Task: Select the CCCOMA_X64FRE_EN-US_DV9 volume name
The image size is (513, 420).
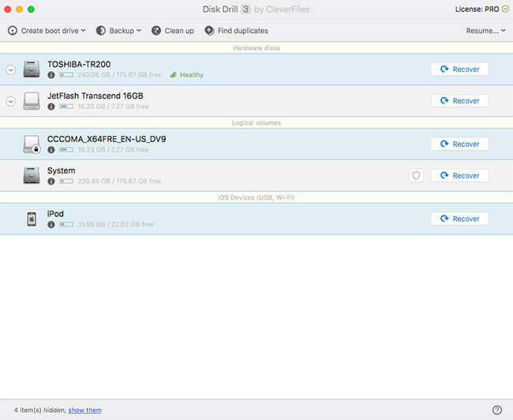Action: click(x=107, y=139)
